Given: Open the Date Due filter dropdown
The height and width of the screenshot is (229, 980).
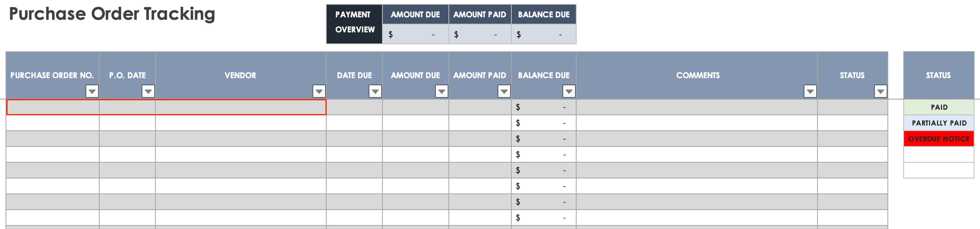Looking at the screenshot, I should 375,92.
